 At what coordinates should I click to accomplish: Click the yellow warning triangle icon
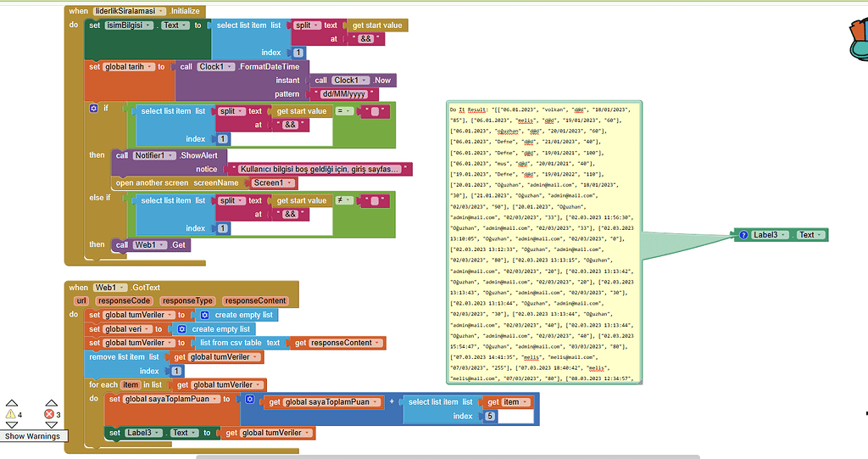tap(11, 415)
